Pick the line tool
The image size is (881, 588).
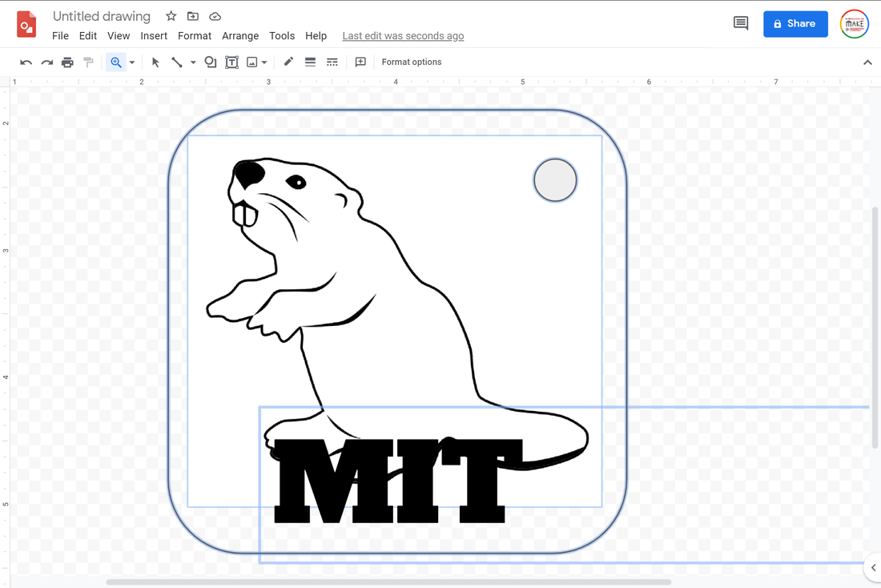click(x=177, y=62)
